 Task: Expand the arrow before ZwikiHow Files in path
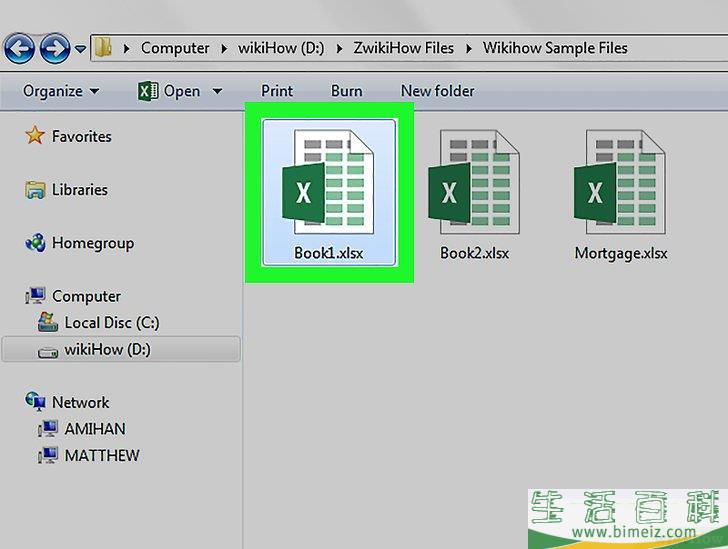[339, 48]
